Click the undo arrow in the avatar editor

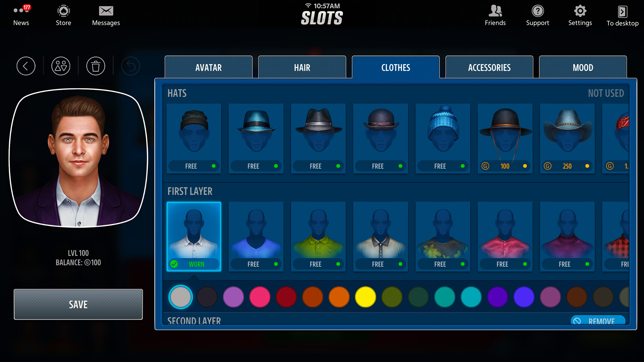(x=130, y=66)
